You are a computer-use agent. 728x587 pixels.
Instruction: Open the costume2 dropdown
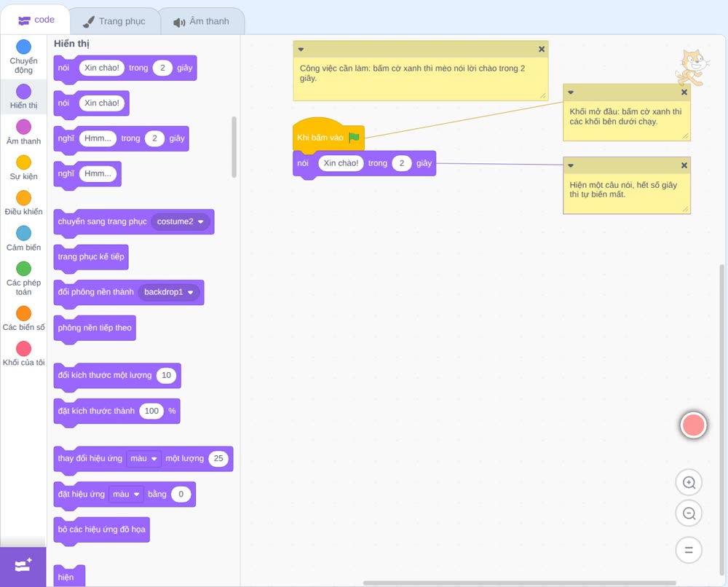pyautogui.click(x=180, y=221)
